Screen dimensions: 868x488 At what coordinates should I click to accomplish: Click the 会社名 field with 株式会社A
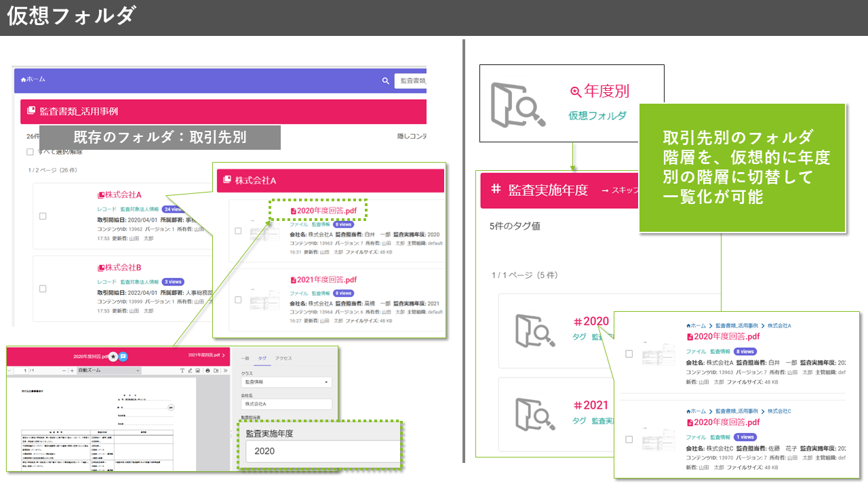[x=286, y=404]
